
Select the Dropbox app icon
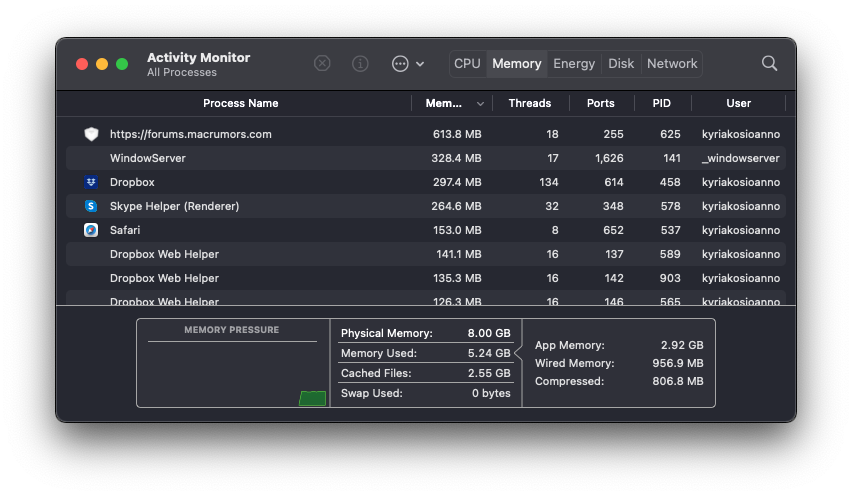click(x=91, y=182)
